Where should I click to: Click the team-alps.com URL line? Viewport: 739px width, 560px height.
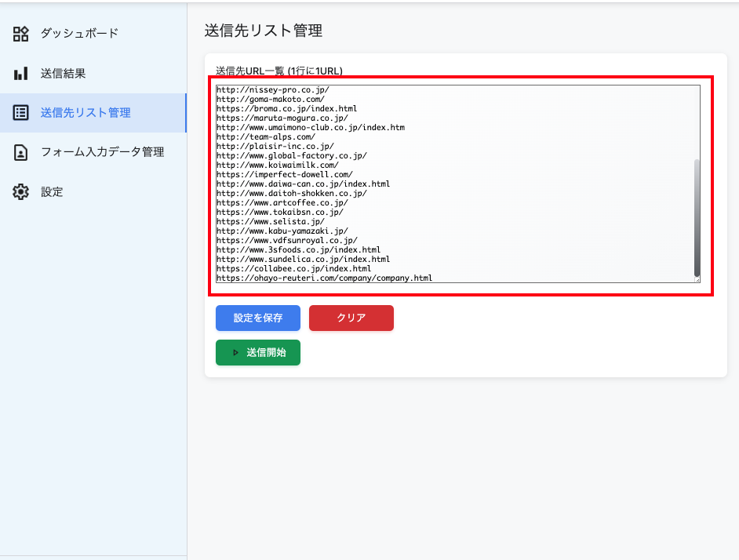click(x=266, y=137)
